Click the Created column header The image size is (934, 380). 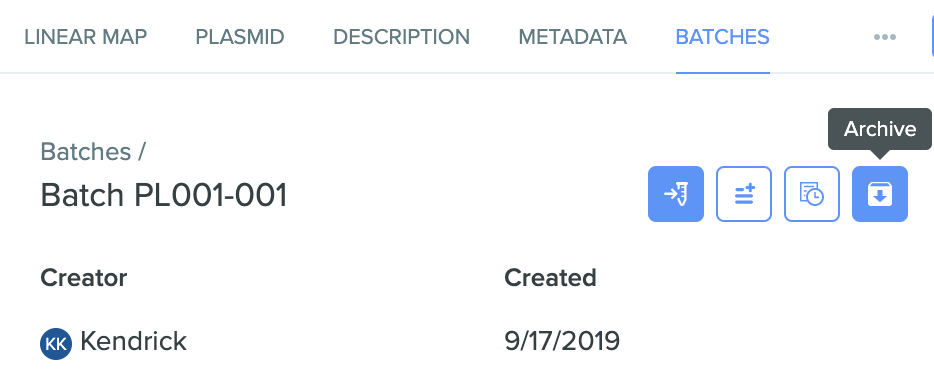click(550, 278)
